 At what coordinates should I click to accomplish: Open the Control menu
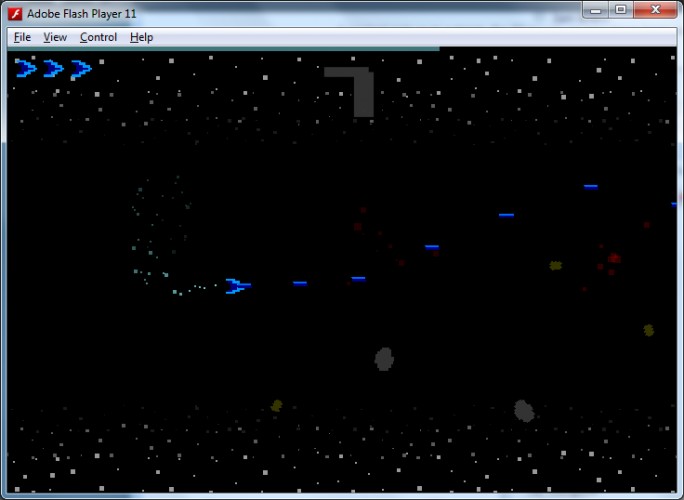[x=98, y=38]
